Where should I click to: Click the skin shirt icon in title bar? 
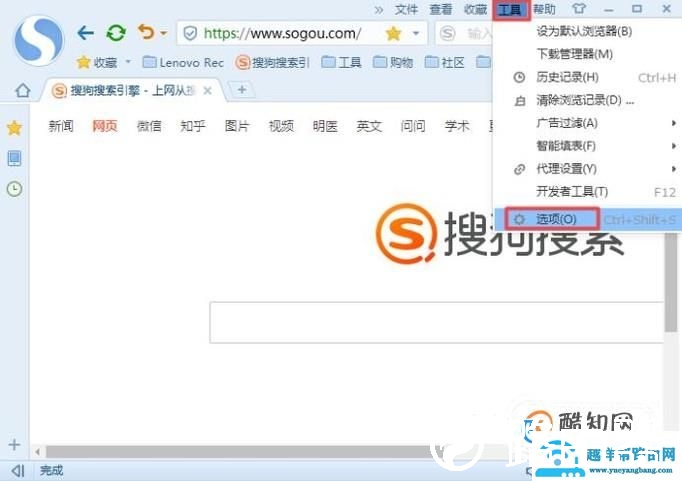(x=579, y=9)
